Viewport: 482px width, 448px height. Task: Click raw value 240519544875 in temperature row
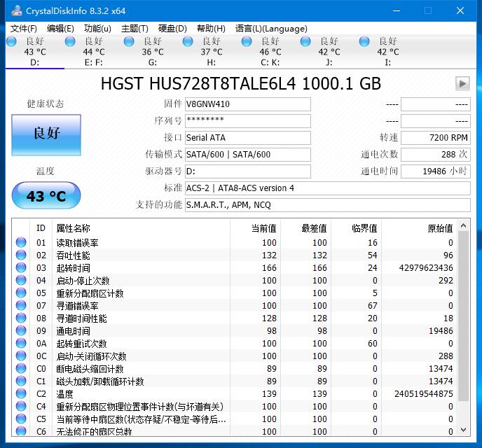[424, 393]
